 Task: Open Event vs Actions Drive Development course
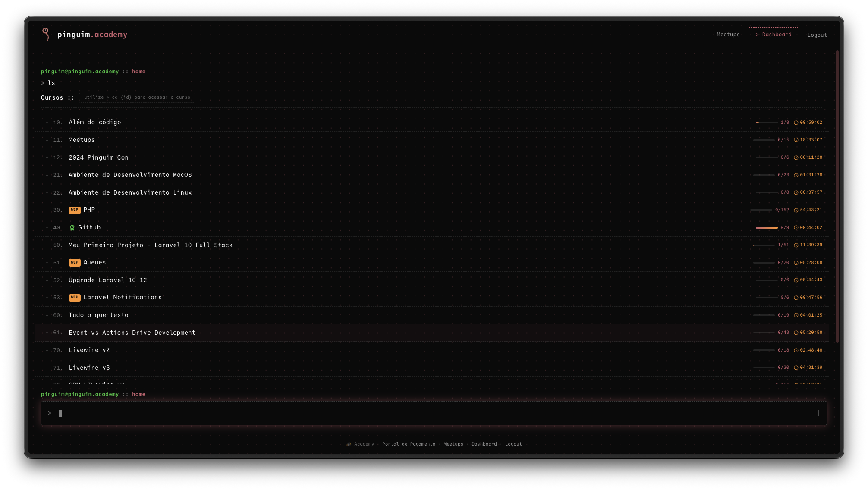(132, 333)
